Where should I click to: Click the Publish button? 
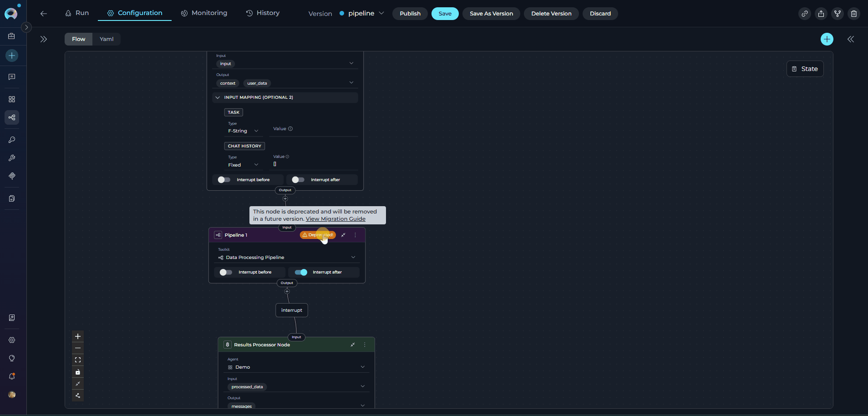point(410,14)
